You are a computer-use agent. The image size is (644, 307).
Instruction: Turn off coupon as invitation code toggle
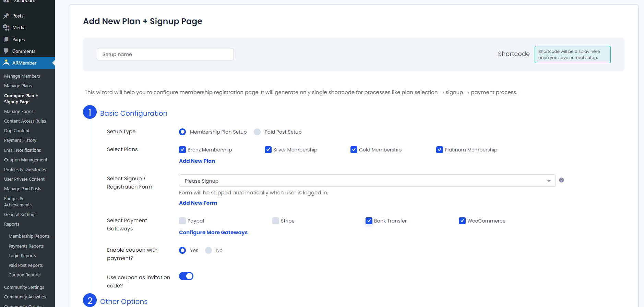186,276
